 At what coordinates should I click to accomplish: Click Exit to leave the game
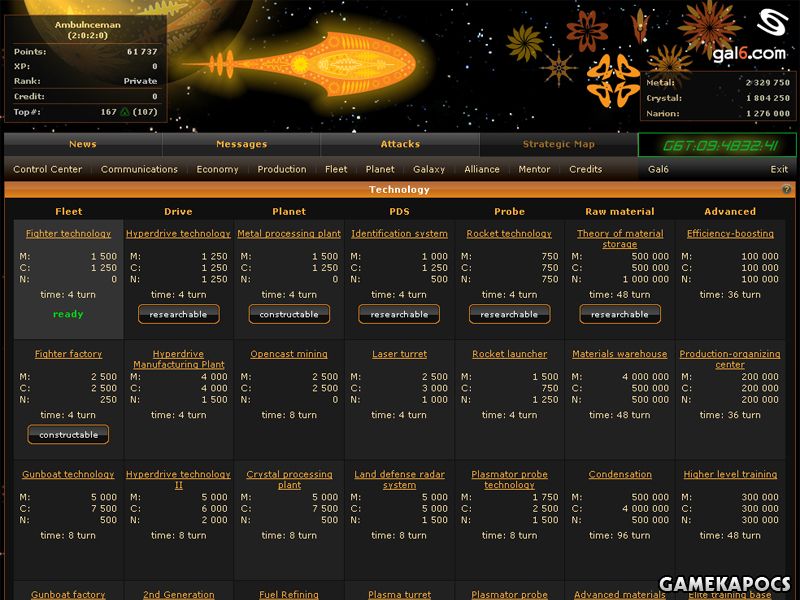pyautogui.click(x=779, y=169)
